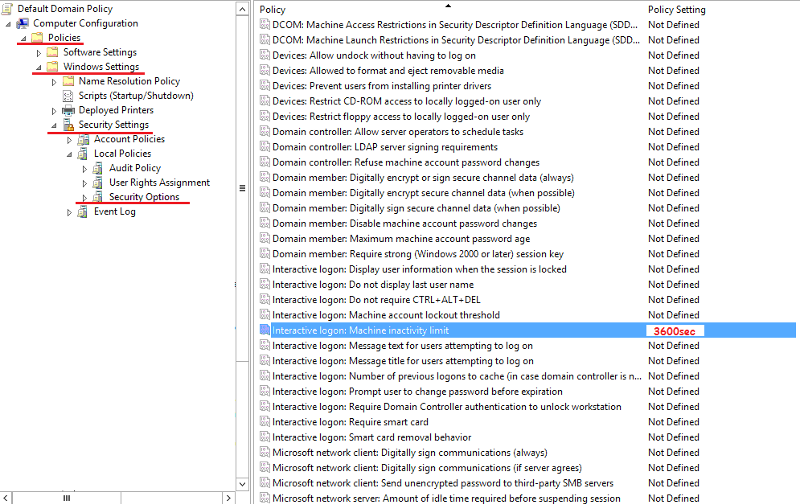
Task: Expand the Account Policies node
Action: (69, 140)
